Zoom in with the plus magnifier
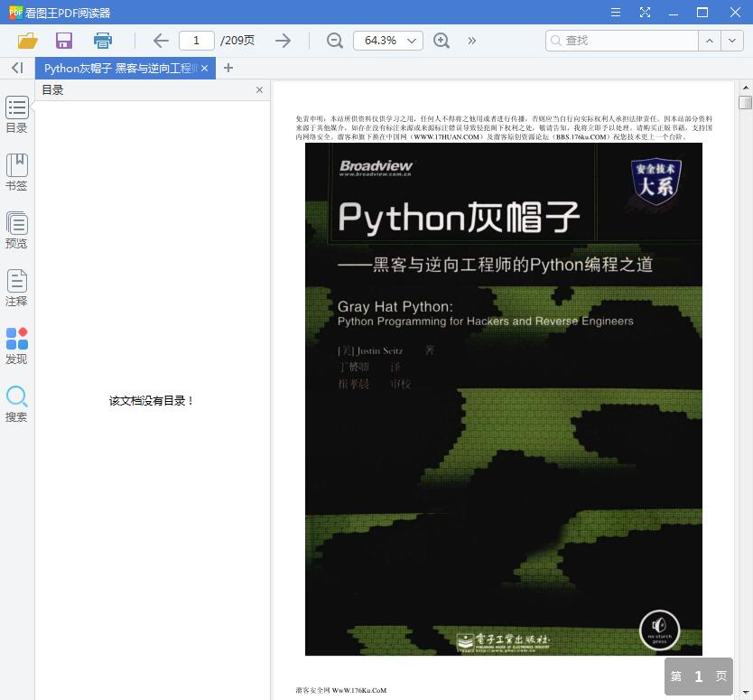This screenshot has height=700, width=753. pyautogui.click(x=441, y=41)
